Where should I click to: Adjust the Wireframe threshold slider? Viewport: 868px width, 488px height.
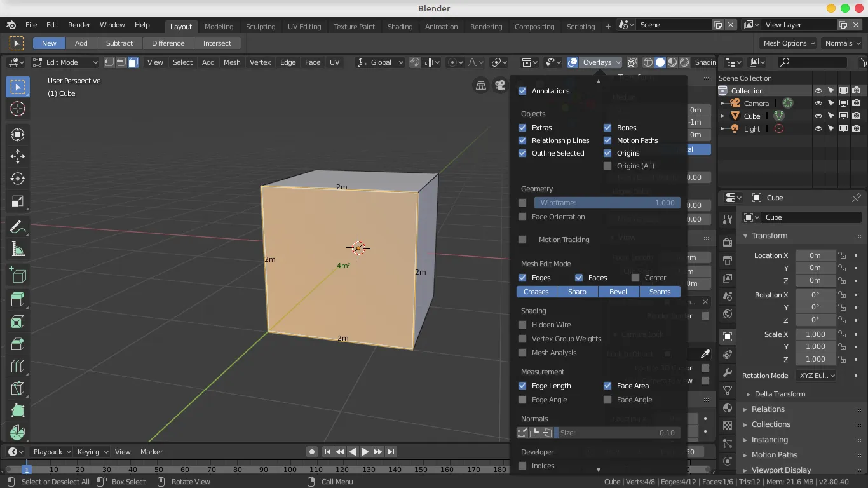(607, 203)
